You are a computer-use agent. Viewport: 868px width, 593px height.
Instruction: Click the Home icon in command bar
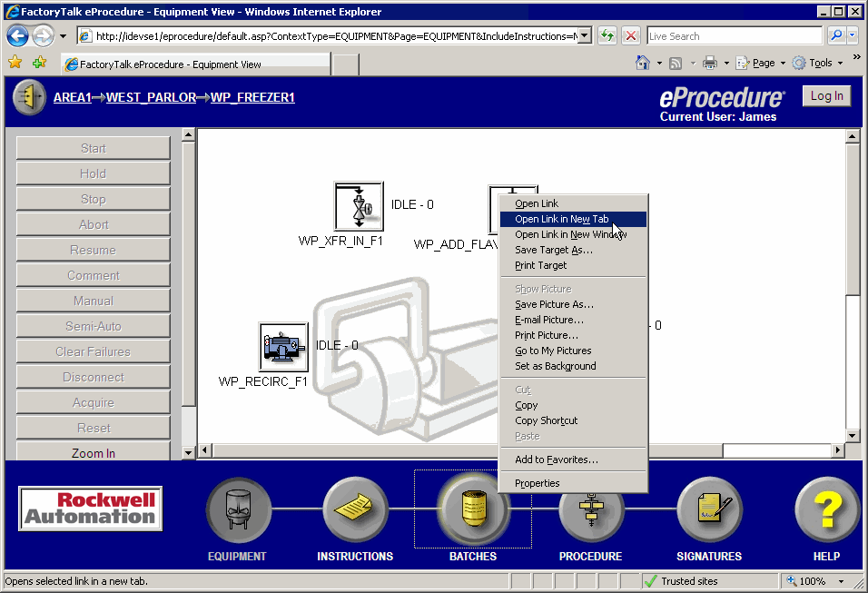pos(642,63)
